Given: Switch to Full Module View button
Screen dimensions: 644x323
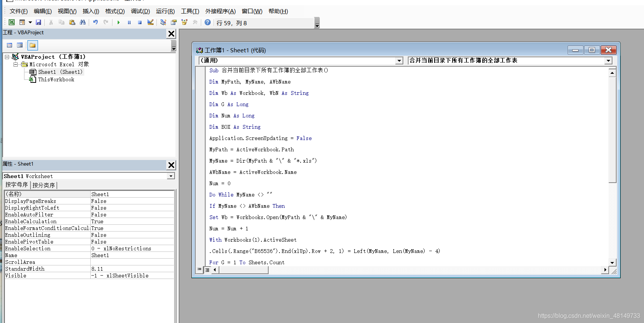Looking at the screenshot, I should [207, 270].
